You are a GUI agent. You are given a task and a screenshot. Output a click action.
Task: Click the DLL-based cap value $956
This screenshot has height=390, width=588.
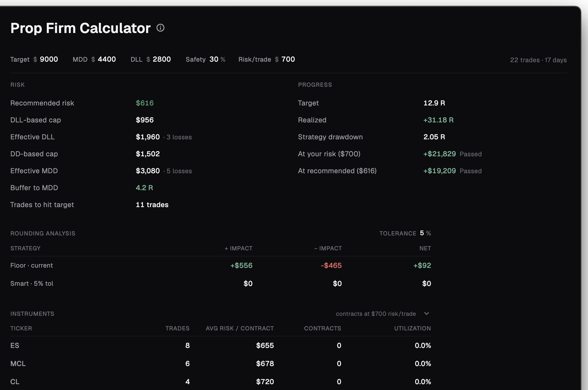click(x=145, y=120)
